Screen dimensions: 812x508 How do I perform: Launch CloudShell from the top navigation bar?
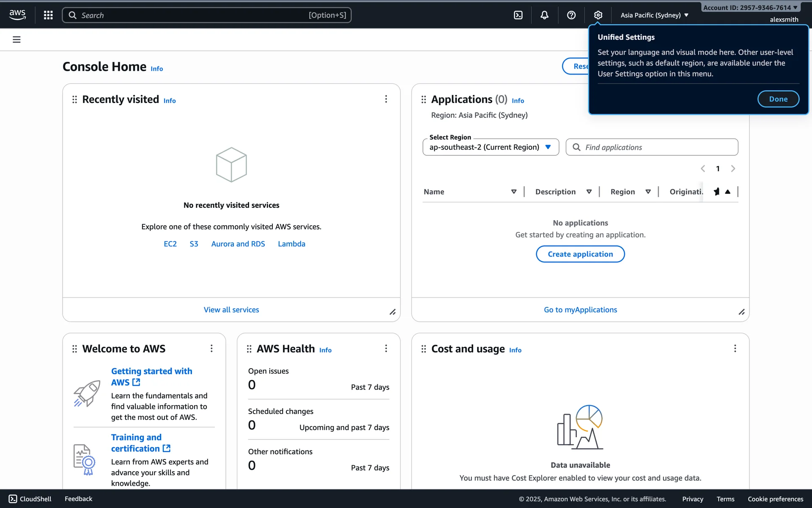point(518,15)
